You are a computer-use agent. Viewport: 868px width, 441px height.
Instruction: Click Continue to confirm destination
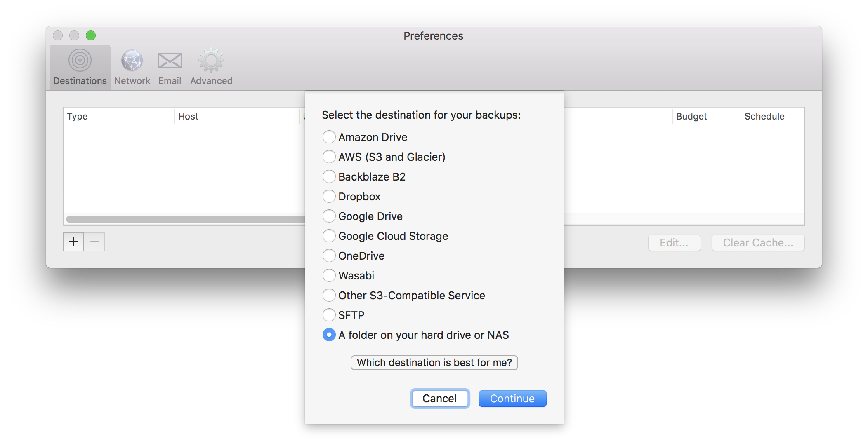512,399
